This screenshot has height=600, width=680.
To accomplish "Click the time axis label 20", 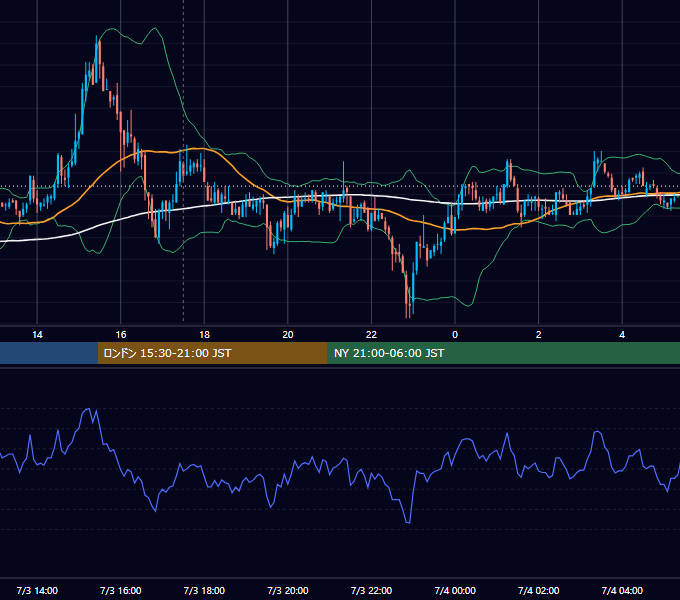I will [x=288, y=335].
